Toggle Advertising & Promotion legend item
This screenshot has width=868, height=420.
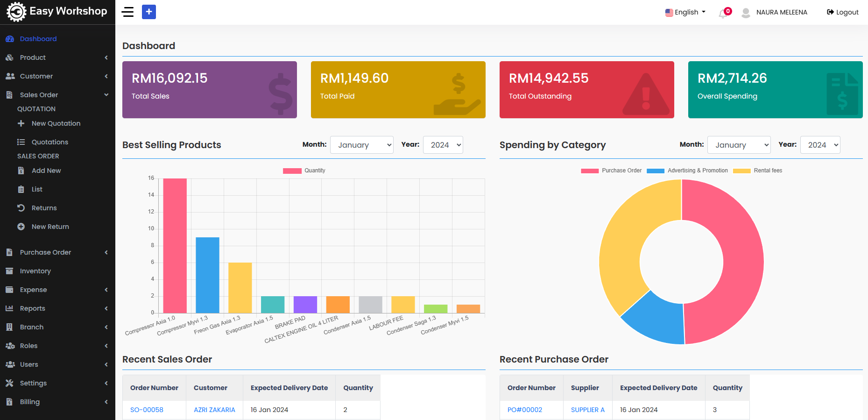687,171
